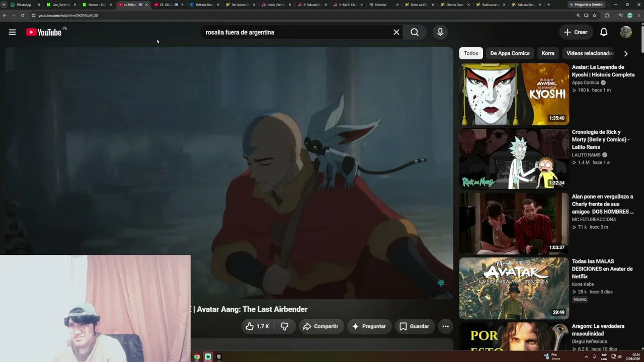Switch to the WhatsApp browser tab
The image size is (644, 362).
[24, 5]
